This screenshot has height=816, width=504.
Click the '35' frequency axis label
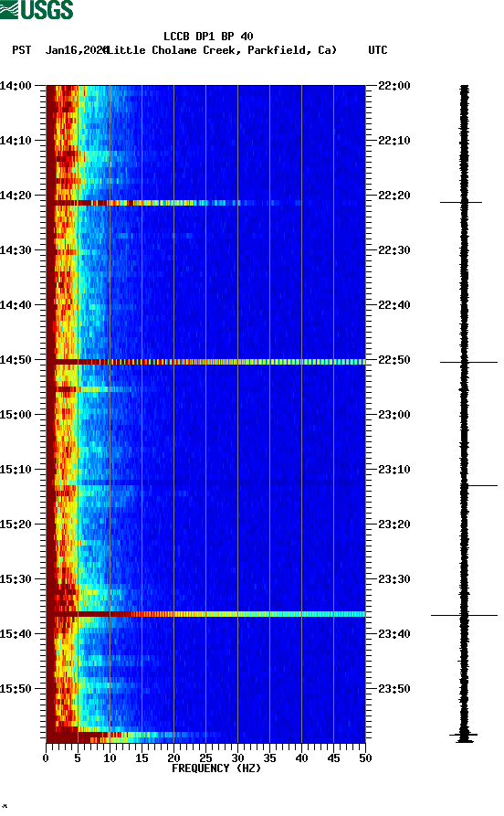coord(269,758)
